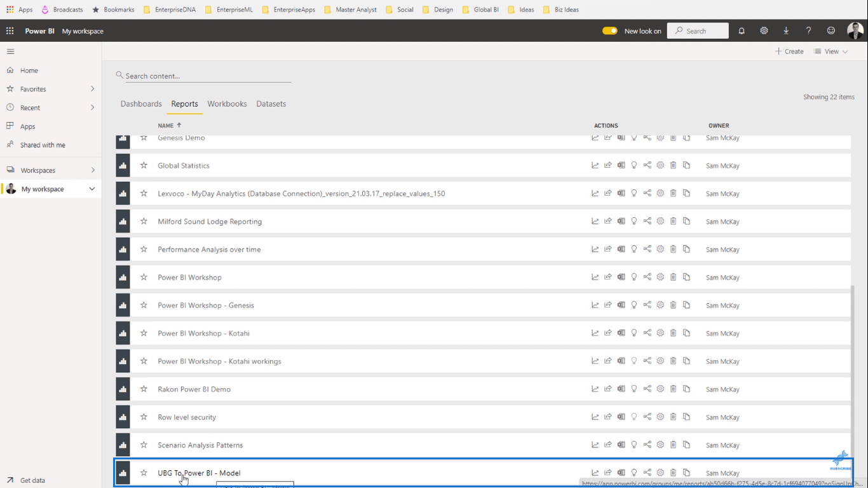Open the notifications bell in header
868x488 pixels.
pos(742,30)
